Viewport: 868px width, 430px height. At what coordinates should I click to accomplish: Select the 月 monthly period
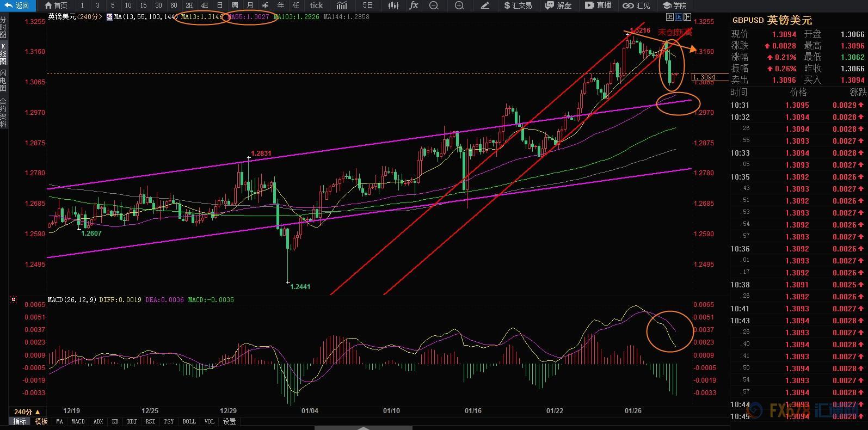tap(250, 5)
